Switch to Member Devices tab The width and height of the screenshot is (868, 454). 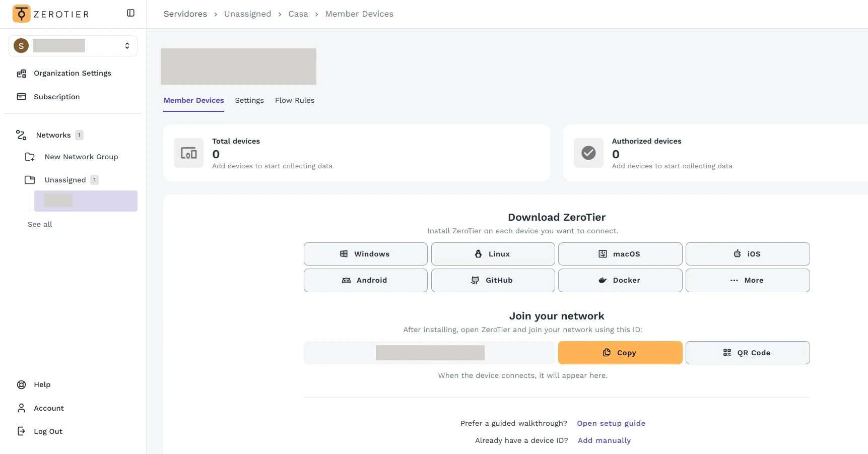click(194, 100)
